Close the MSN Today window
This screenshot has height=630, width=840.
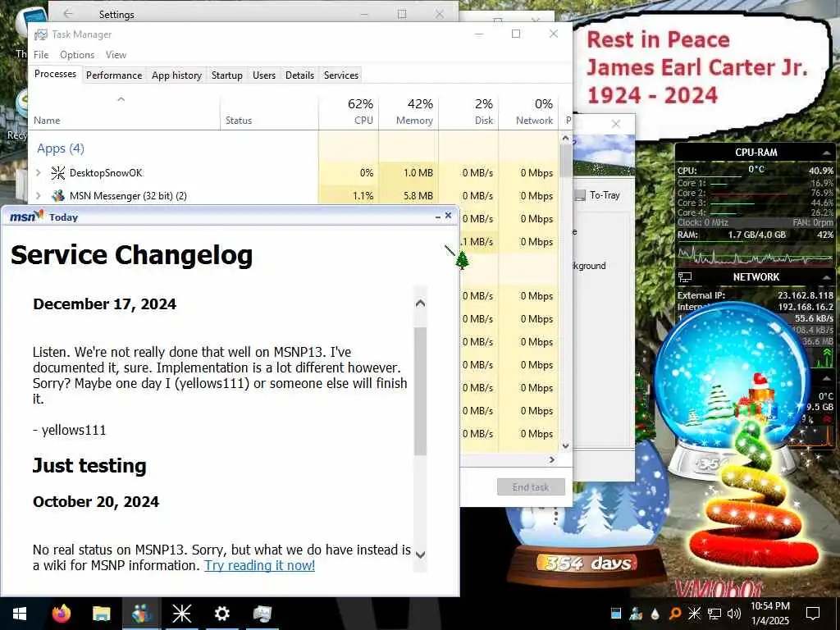tap(449, 216)
